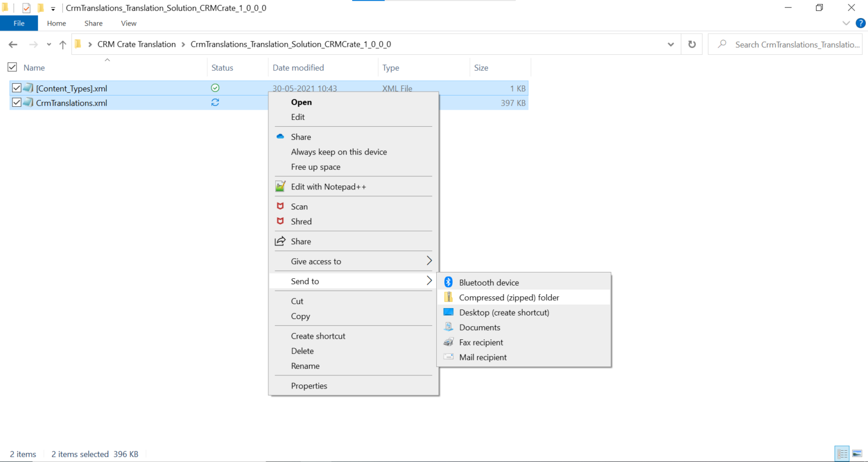868x462 pixels.
Task: Refresh the folder with the refresh icon
Action: (692, 44)
